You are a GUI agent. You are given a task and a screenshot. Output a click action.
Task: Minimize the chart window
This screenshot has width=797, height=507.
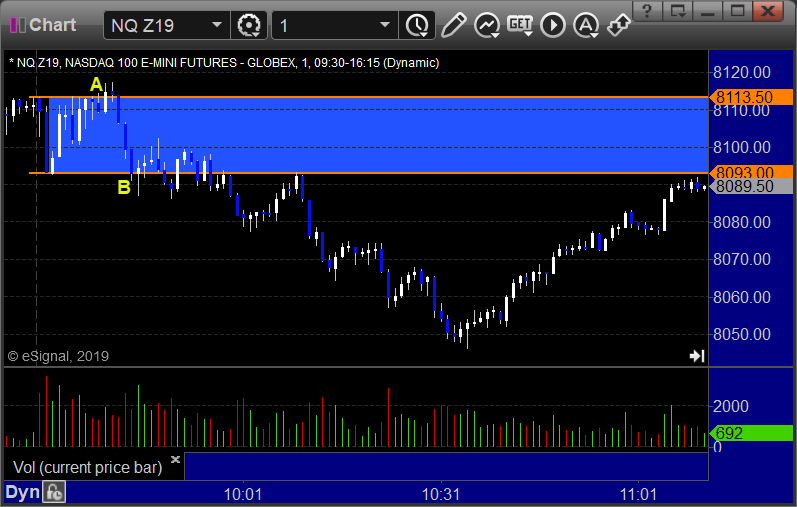click(708, 11)
